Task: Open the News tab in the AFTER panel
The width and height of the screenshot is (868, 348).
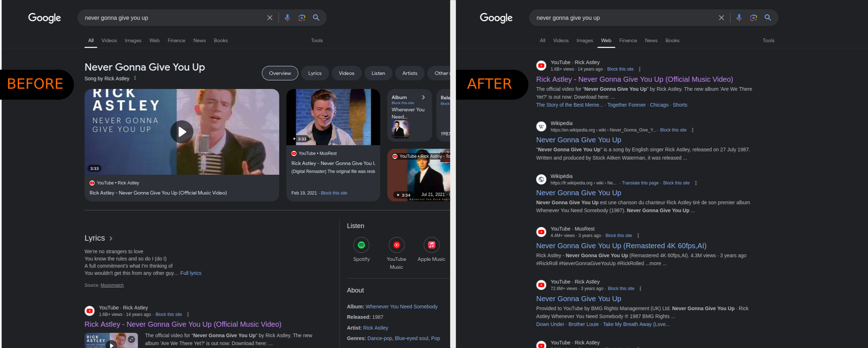Action: (651, 40)
